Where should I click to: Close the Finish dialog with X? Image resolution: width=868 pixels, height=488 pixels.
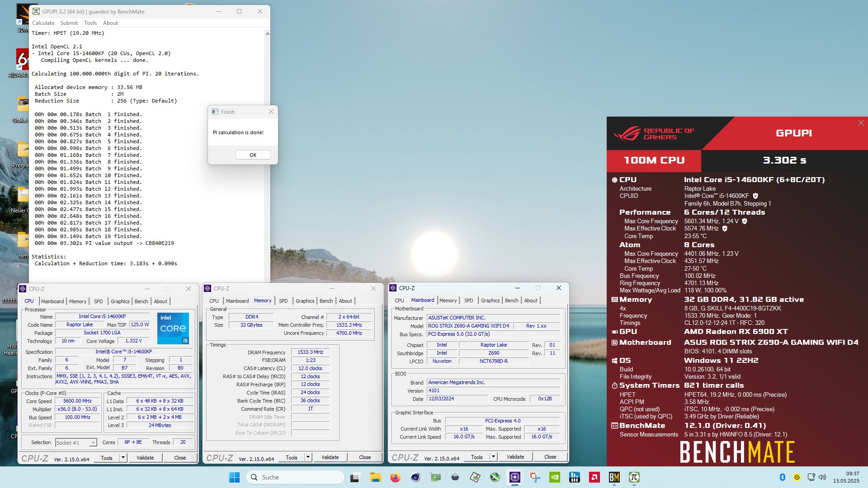(271, 112)
